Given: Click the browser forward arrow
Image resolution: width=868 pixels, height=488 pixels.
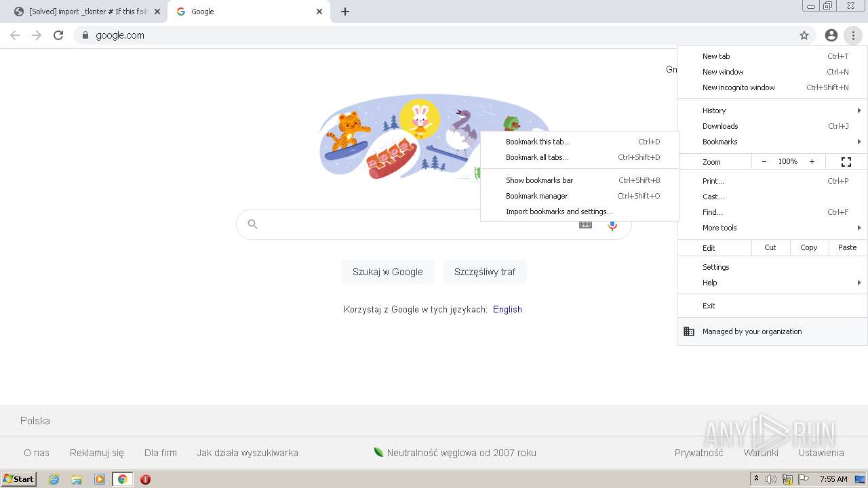Looking at the screenshot, I should (37, 35).
